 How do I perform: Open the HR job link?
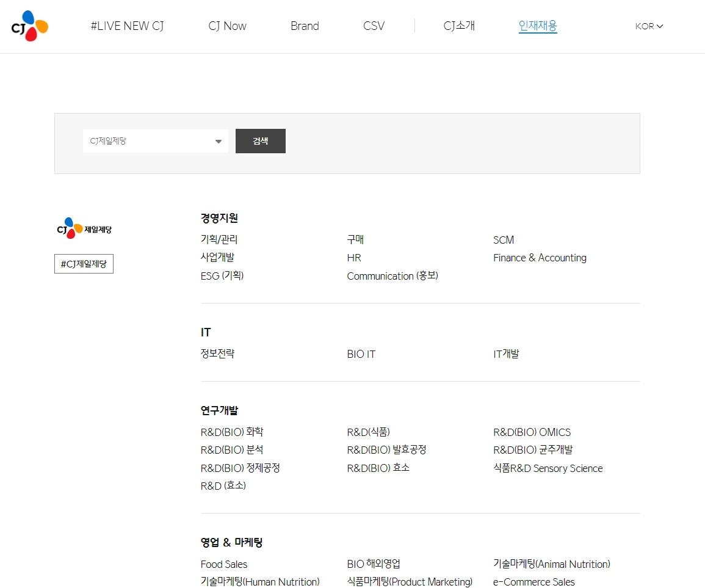[354, 258]
